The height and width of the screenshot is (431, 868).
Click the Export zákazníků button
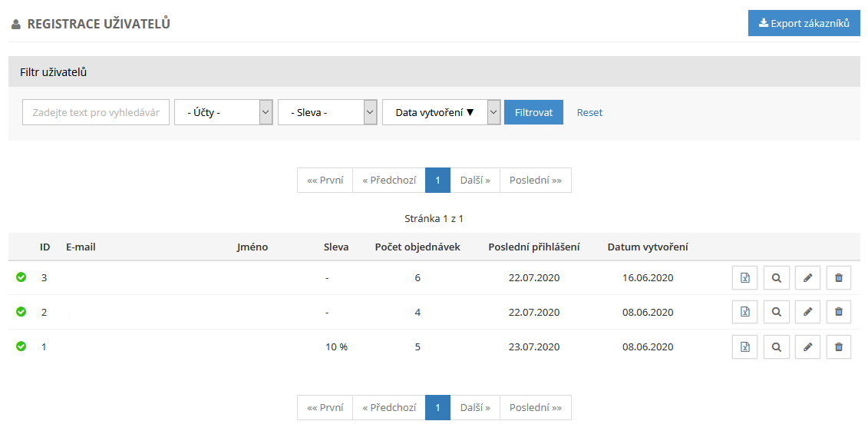tap(804, 23)
